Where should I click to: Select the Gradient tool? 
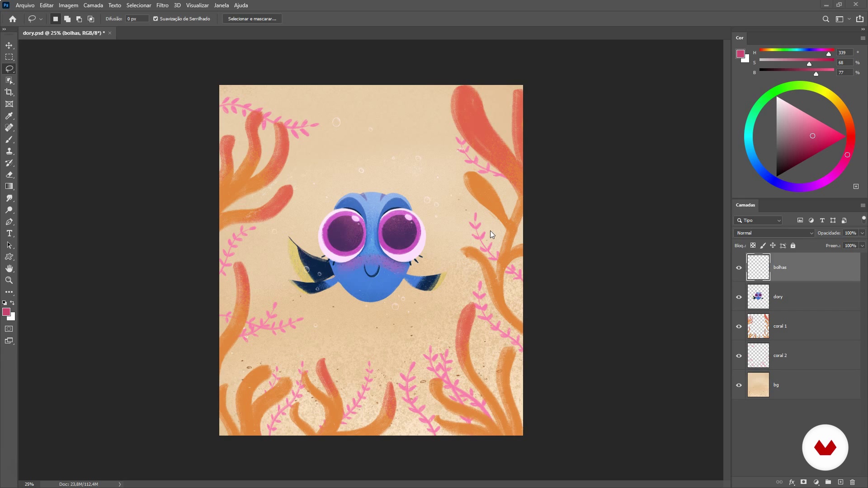tap(9, 187)
